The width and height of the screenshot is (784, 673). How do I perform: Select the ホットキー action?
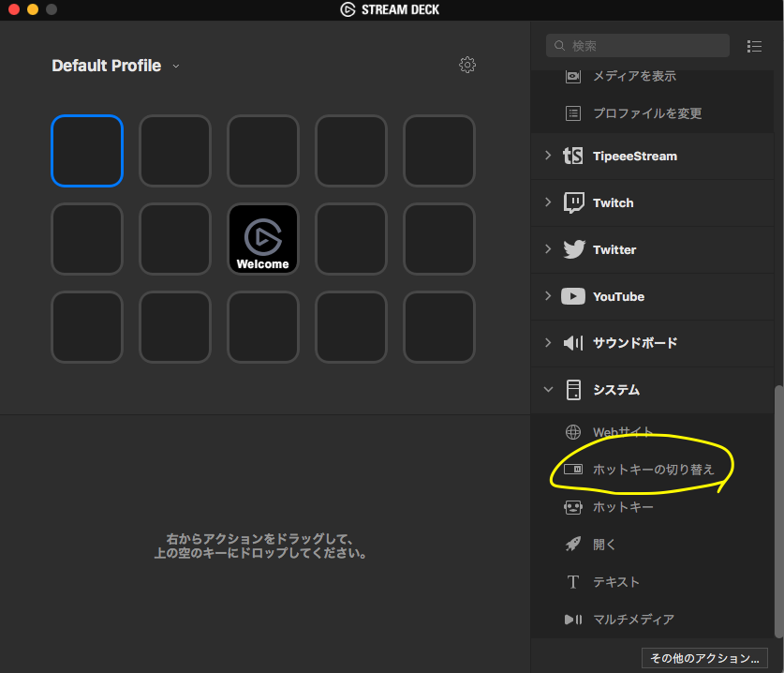tap(653, 507)
